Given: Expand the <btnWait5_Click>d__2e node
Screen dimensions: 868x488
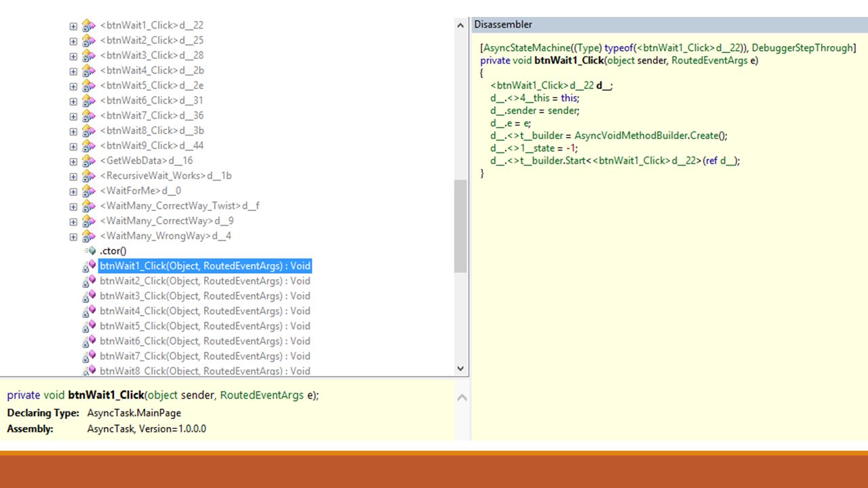Looking at the screenshot, I should click(73, 86).
